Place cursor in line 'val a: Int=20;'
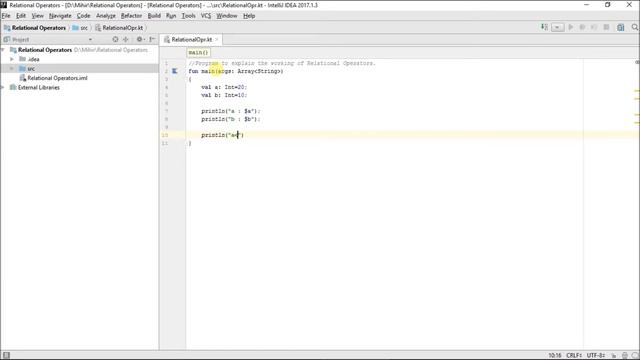This screenshot has height=360, width=640. click(224, 87)
